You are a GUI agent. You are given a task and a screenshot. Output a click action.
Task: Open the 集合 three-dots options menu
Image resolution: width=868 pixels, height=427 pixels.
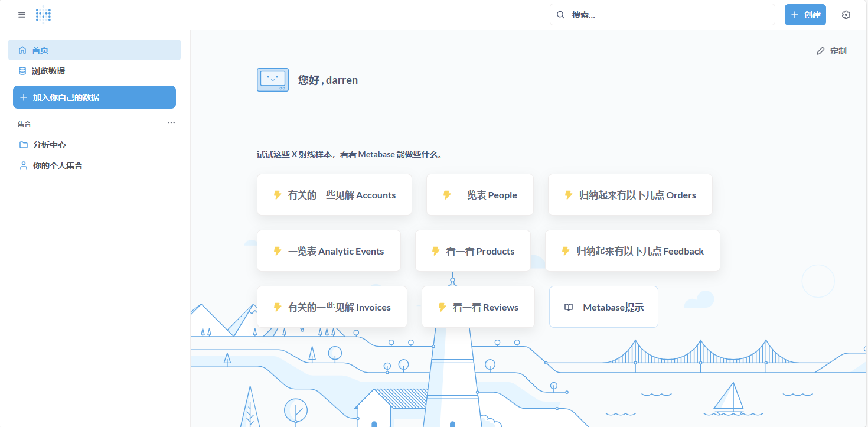171,123
